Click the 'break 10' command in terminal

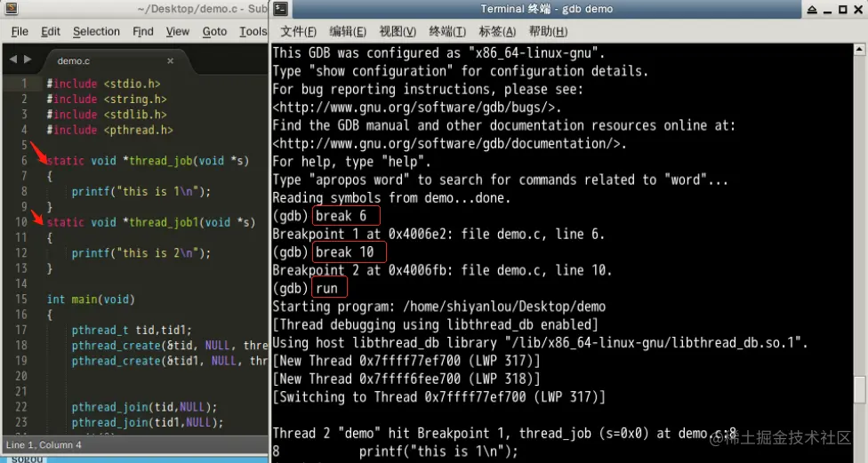345,252
